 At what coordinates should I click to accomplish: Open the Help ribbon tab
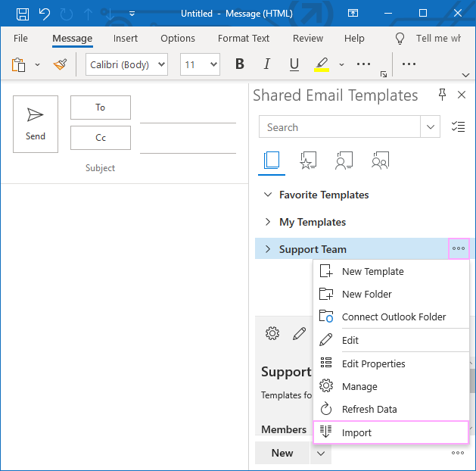(x=354, y=39)
